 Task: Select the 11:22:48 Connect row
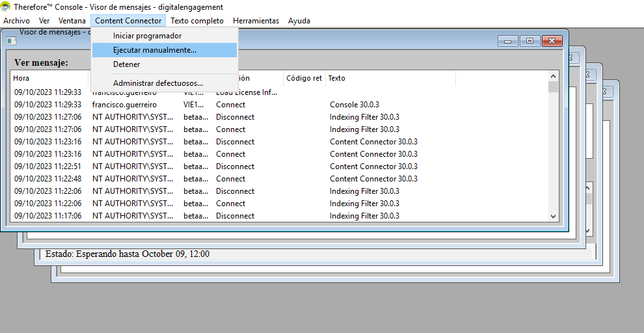pos(279,179)
